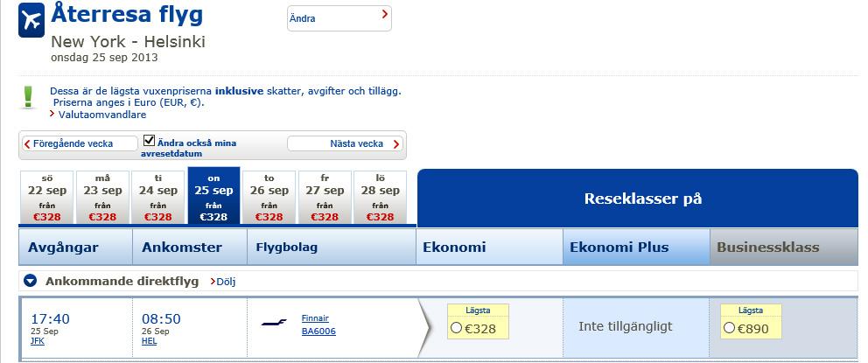Screen dimensions: 868x363
Task: Open the JFK airport link
Action: pos(38,341)
